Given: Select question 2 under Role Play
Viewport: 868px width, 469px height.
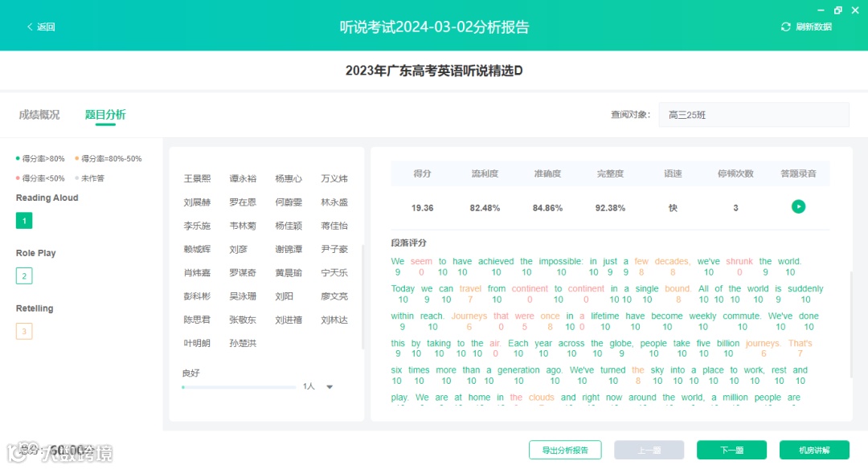Looking at the screenshot, I should (x=24, y=276).
